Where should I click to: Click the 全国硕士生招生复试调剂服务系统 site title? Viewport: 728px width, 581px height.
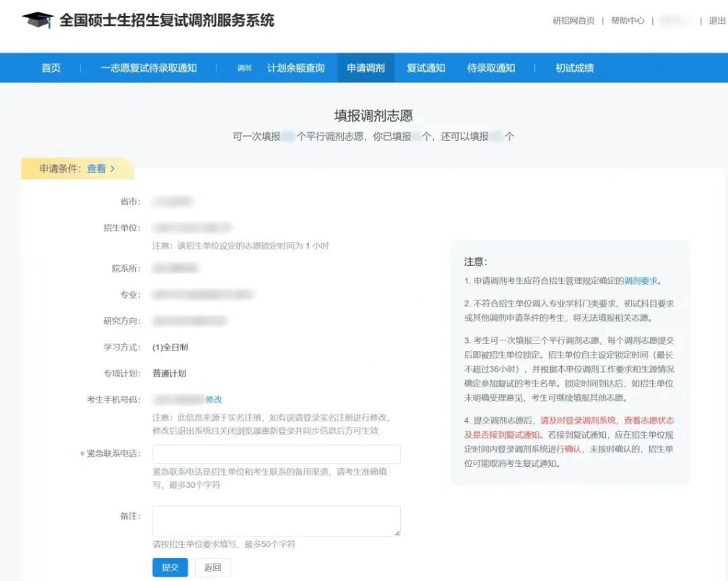(167, 21)
